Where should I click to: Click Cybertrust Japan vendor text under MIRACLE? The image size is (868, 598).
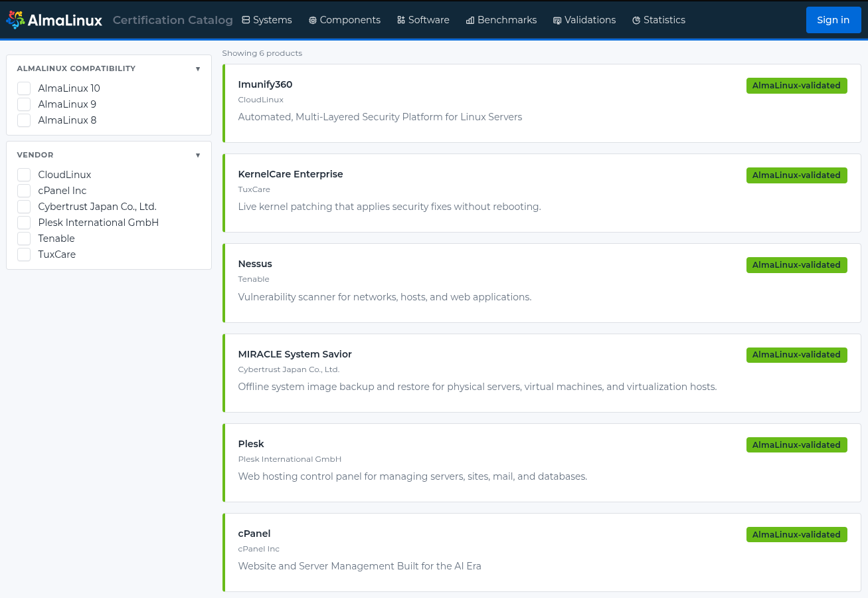pyautogui.click(x=289, y=369)
